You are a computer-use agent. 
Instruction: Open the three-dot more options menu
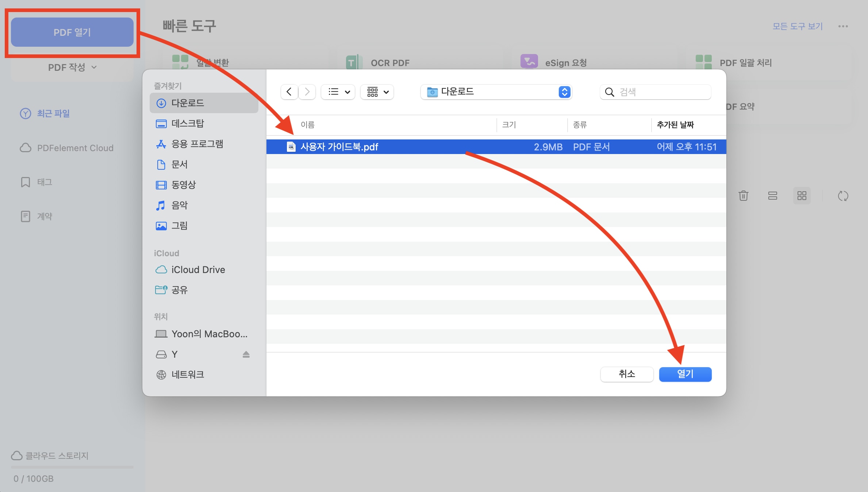[843, 26]
